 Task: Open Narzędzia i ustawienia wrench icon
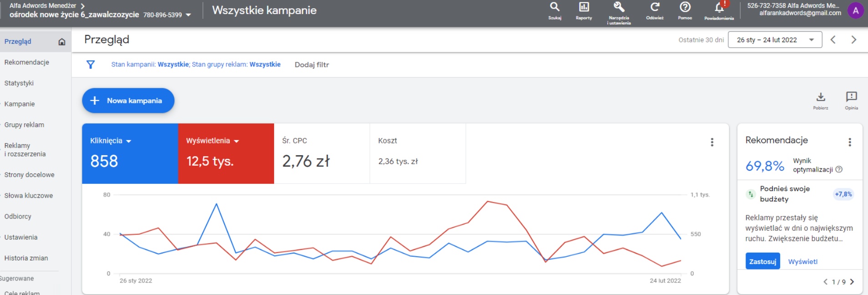click(618, 7)
